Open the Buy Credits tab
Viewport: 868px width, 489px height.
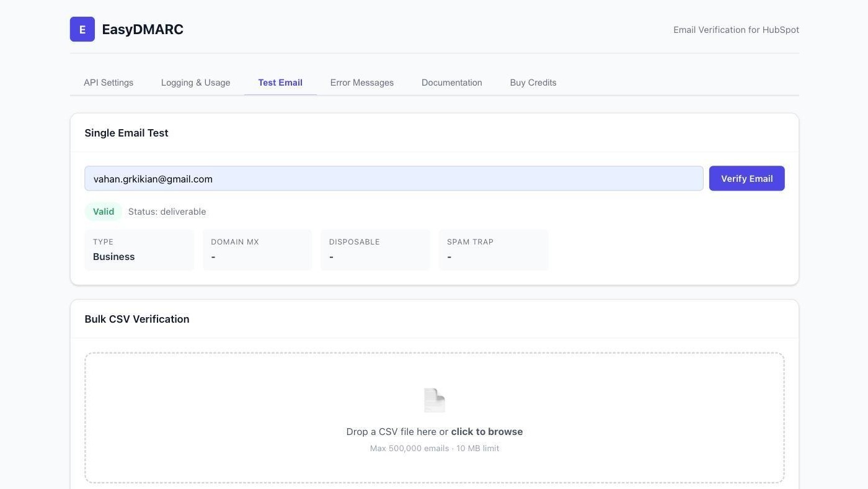(x=533, y=83)
